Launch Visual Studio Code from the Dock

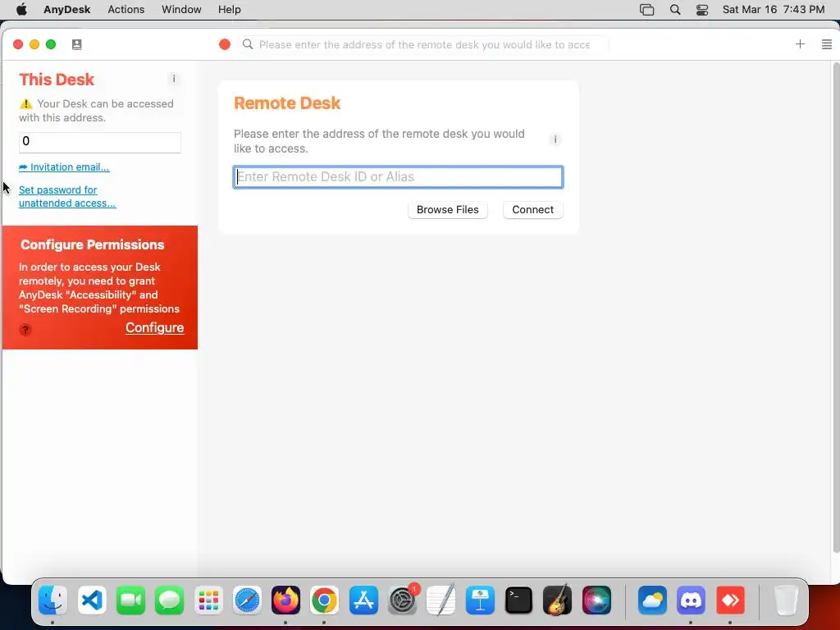[92, 600]
